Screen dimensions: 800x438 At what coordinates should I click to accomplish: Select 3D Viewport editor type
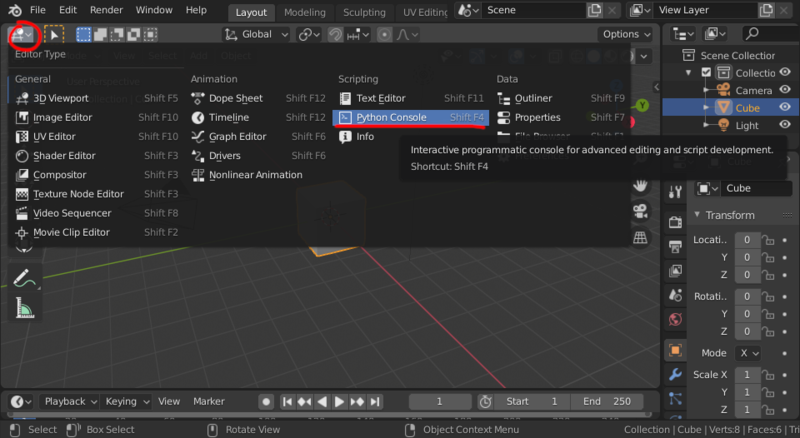pyautogui.click(x=96, y=98)
